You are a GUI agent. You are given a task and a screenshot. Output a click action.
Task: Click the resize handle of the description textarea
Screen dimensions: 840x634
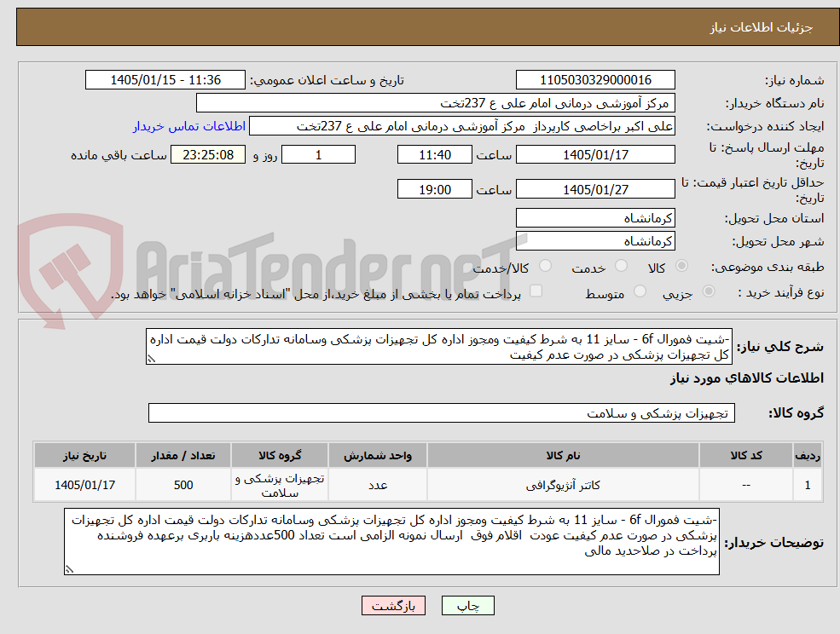pyautogui.click(x=151, y=359)
